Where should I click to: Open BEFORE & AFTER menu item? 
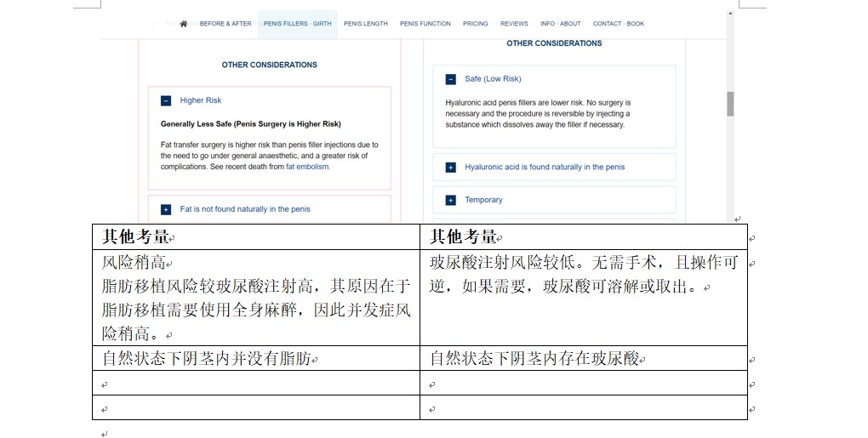coord(226,24)
